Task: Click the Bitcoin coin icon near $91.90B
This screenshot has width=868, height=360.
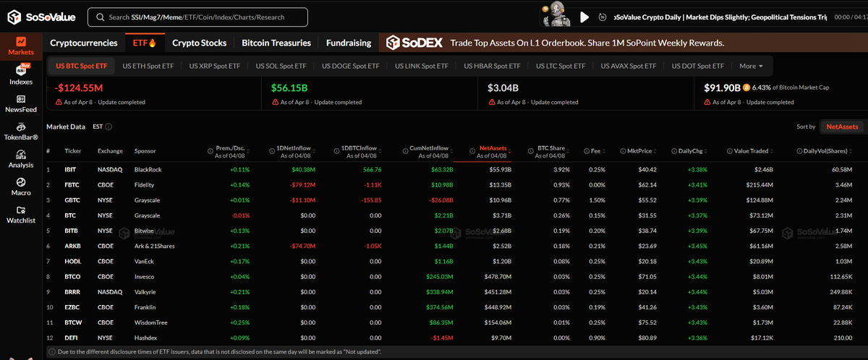Action: pos(746,87)
